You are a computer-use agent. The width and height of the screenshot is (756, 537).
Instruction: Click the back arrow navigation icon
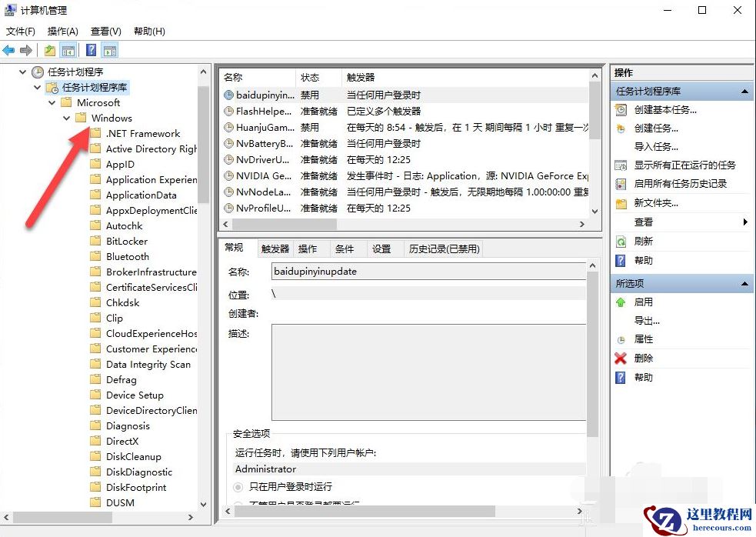coord(8,49)
